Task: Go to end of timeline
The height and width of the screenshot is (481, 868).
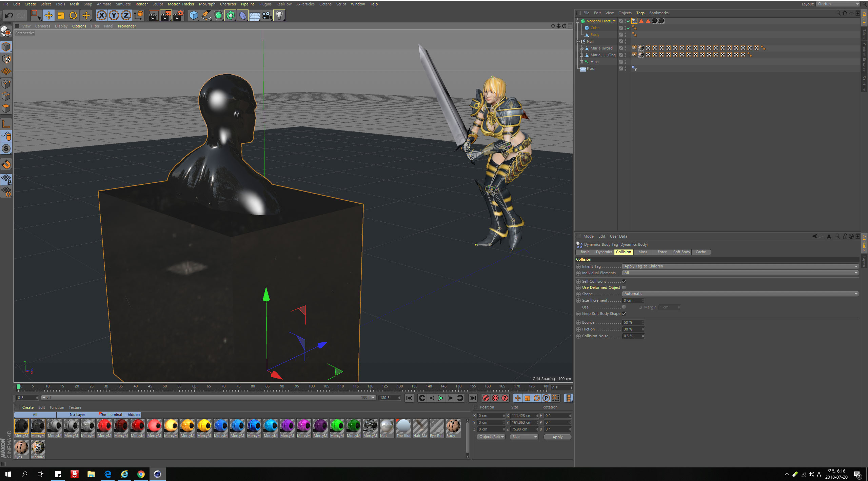Action: click(473, 398)
